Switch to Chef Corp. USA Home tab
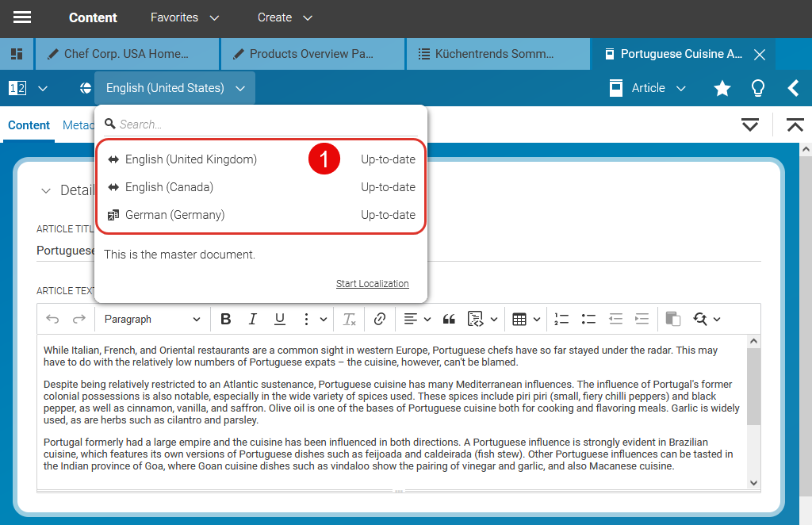The width and height of the screenshot is (812, 525). [x=127, y=54]
